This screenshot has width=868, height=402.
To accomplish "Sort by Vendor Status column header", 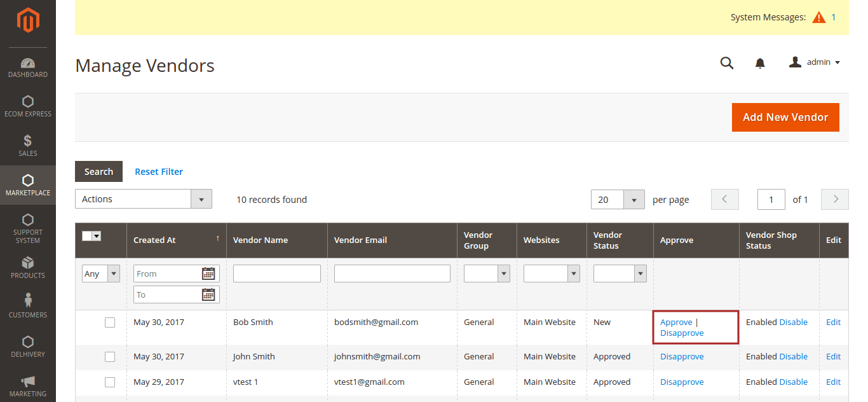I will [x=620, y=240].
